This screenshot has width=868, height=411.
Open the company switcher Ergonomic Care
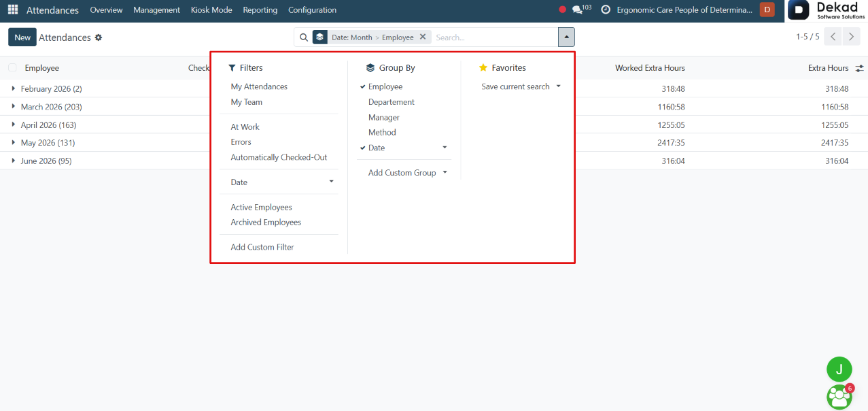(x=684, y=10)
